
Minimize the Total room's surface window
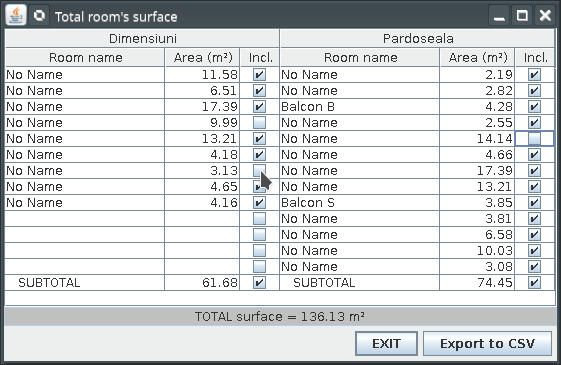499,16
